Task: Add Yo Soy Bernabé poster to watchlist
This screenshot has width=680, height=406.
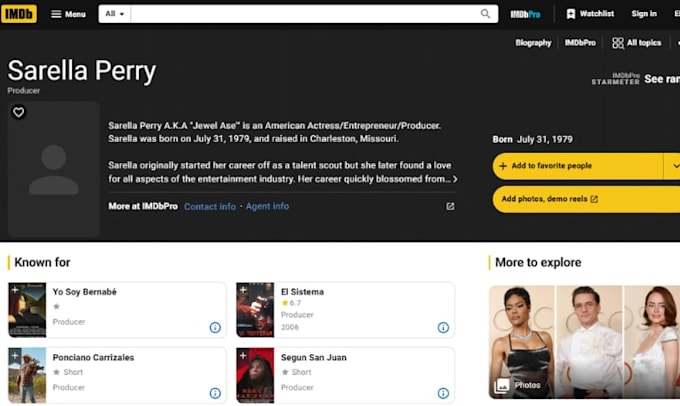Action: pyautogui.click(x=15, y=290)
